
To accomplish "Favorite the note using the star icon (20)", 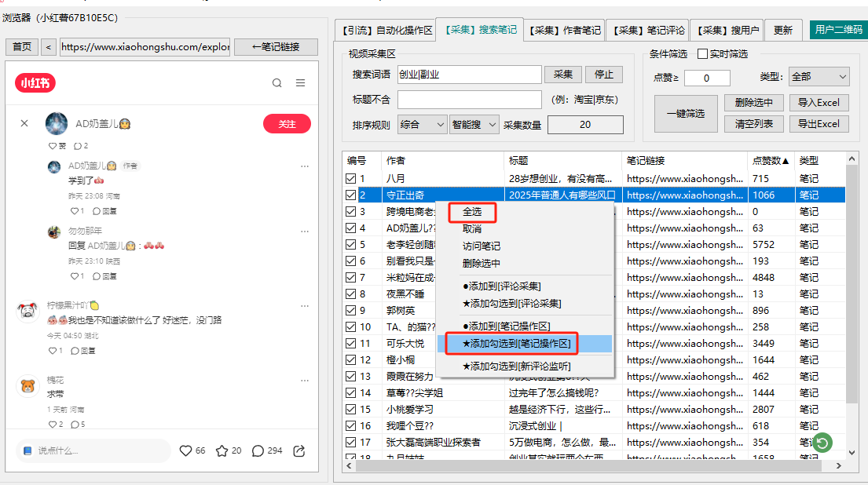I will (x=222, y=450).
